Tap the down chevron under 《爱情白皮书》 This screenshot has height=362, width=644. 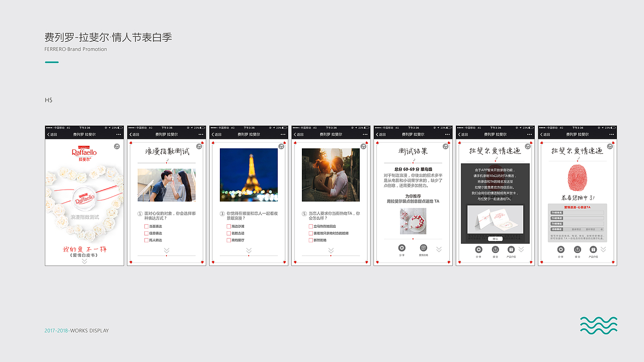85,261
